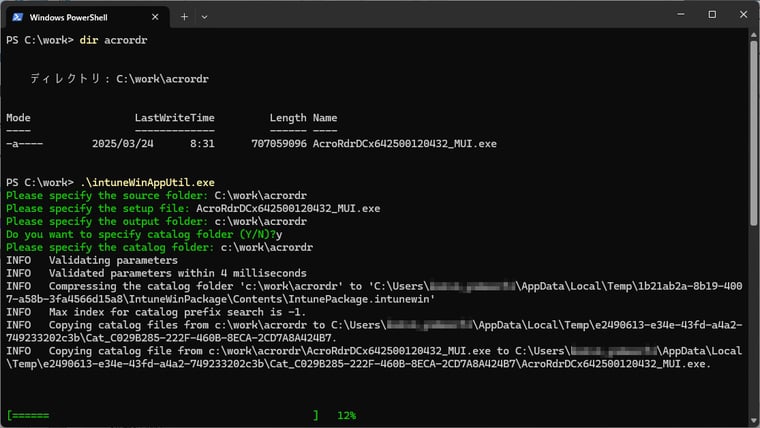
Task: Click the 'Name' column header
Action: (x=325, y=118)
